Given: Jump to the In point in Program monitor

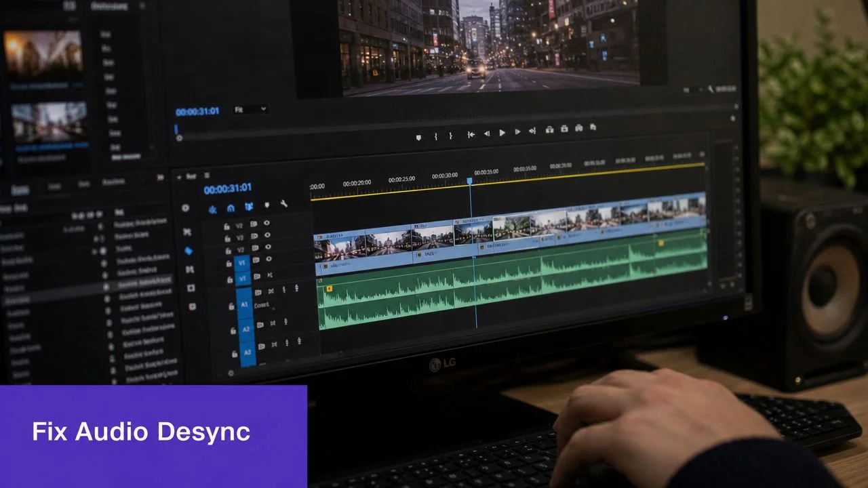Looking at the screenshot, I should [x=471, y=134].
